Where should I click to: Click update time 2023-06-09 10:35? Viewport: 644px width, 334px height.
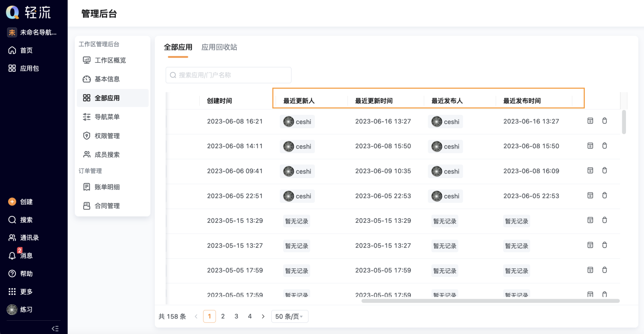383,171
